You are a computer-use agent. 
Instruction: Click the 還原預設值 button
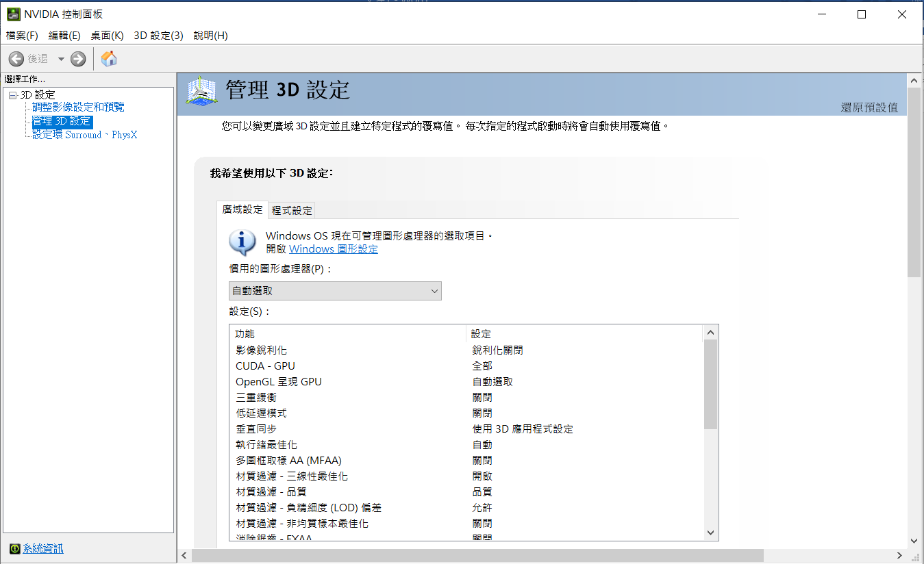869,107
